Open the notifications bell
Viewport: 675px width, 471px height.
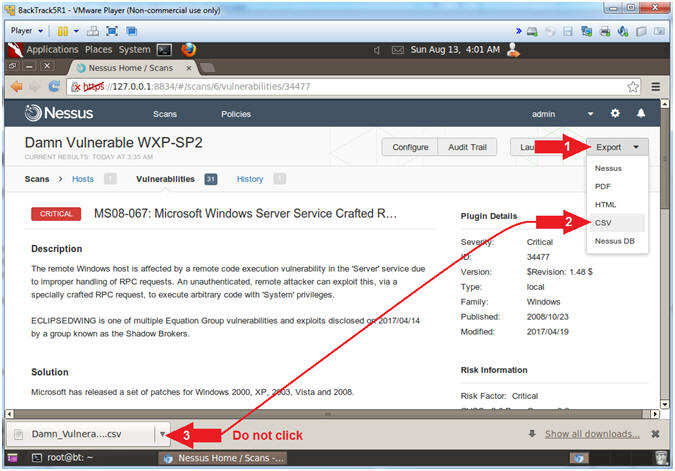click(641, 113)
